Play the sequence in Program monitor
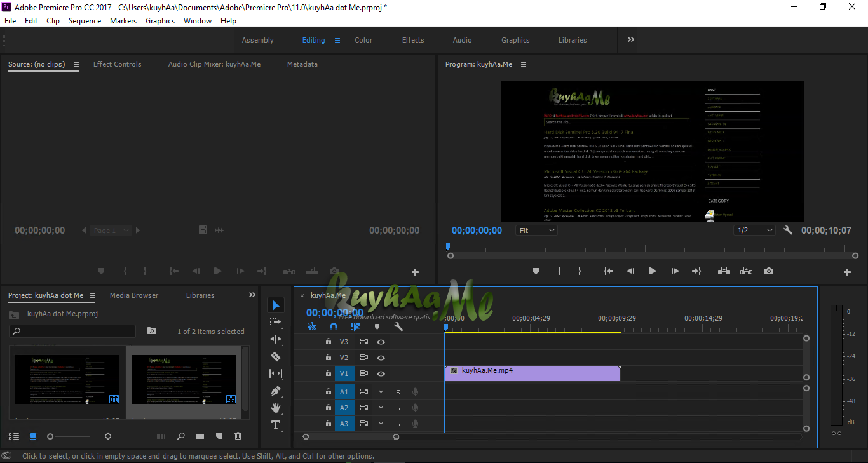The height and width of the screenshot is (463, 868). [652, 271]
